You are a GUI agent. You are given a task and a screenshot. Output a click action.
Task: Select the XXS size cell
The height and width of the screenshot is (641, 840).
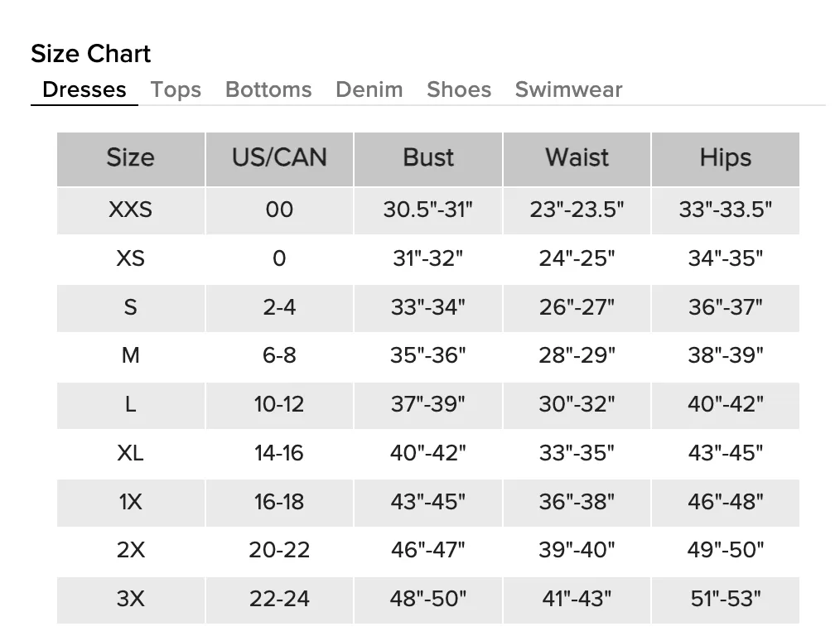tap(131, 210)
